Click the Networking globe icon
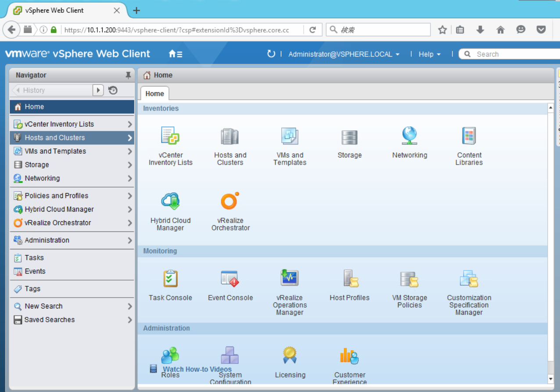560x392 pixels. [409, 137]
